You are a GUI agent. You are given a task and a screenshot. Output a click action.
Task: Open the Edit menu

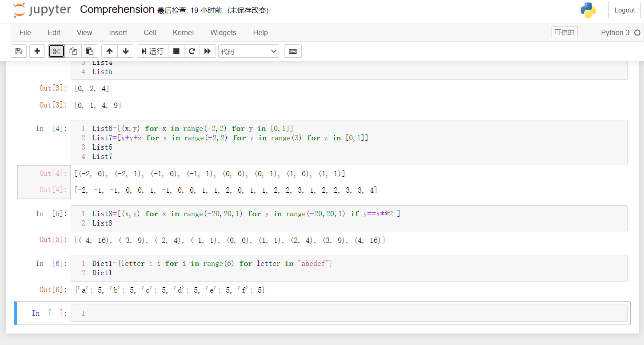coord(54,32)
